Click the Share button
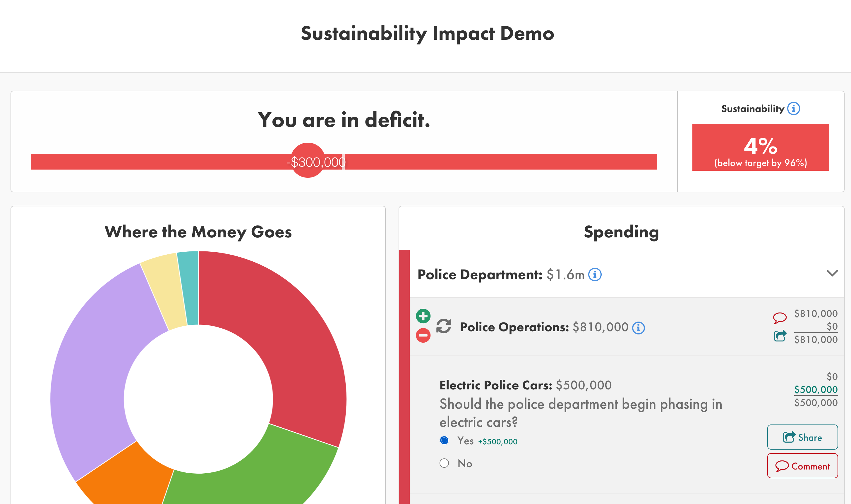 [x=802, y=437]
